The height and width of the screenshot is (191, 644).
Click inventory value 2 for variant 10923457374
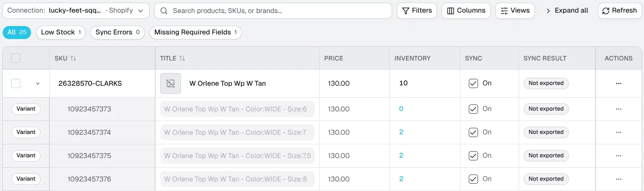401,132
